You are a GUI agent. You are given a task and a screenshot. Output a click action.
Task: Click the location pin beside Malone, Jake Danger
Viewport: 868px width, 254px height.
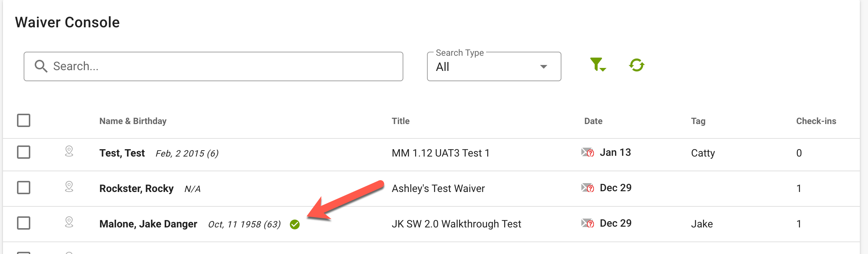pos(69,222)
